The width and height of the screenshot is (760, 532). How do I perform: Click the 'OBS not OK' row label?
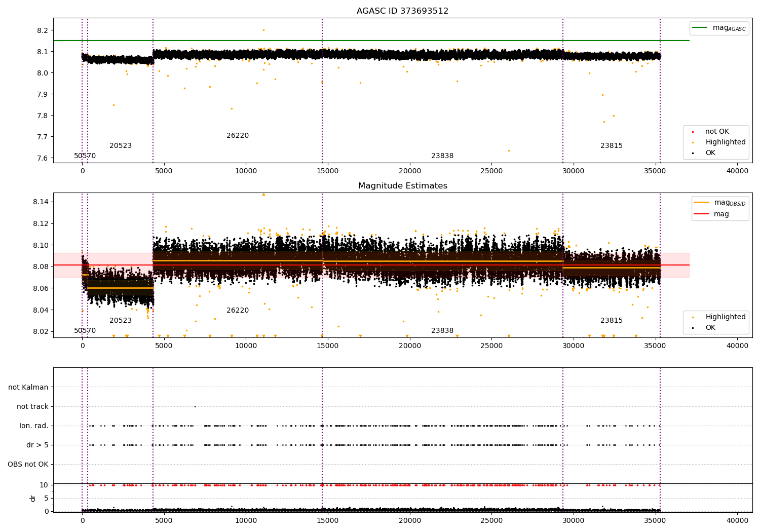click(x=28, y=465)
